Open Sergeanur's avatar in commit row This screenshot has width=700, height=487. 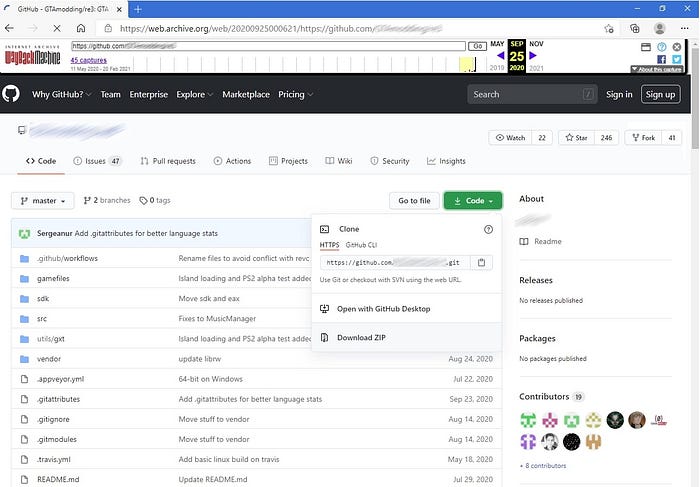tap(25, 233)
